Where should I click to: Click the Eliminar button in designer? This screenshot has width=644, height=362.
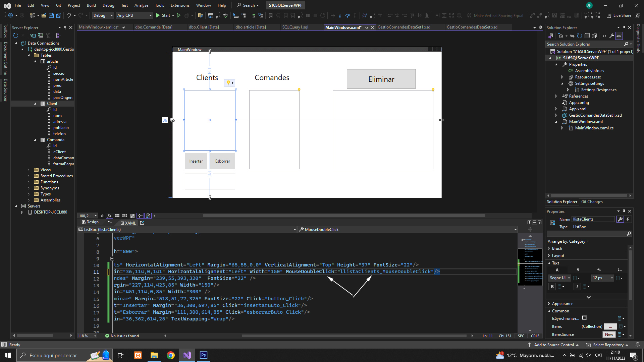pos(381,79)
